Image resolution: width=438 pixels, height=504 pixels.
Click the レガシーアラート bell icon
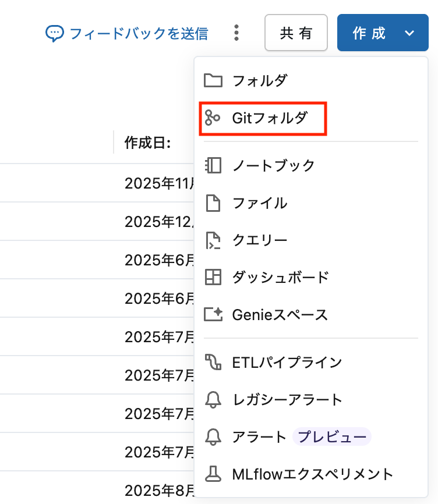213,400
